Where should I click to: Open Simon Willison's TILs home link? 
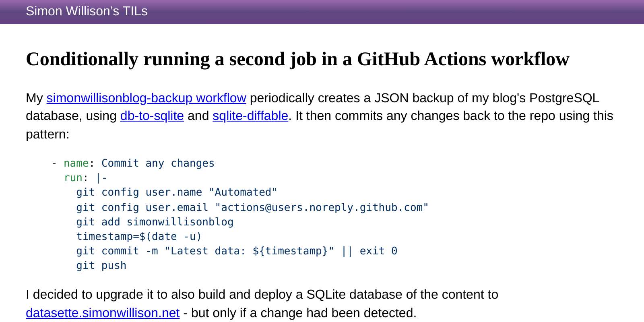point(87,11)
